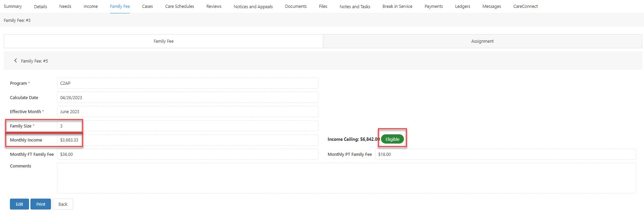Select the Family Fee sub-tab panel

[163, 41]
